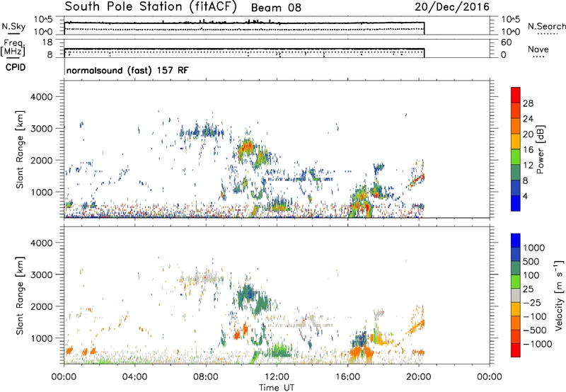Click the '60' Nave axis tick

pyautogui.click(x=506, y=42)
